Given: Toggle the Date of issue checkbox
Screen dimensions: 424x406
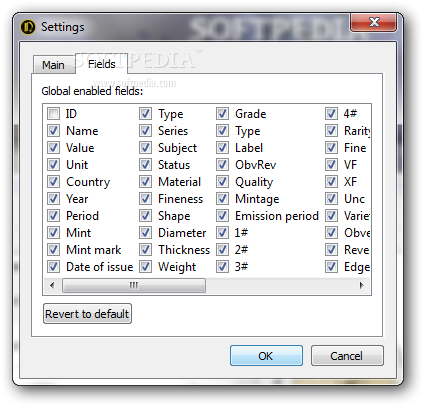Looking at the screenshot, I should 53,267.
